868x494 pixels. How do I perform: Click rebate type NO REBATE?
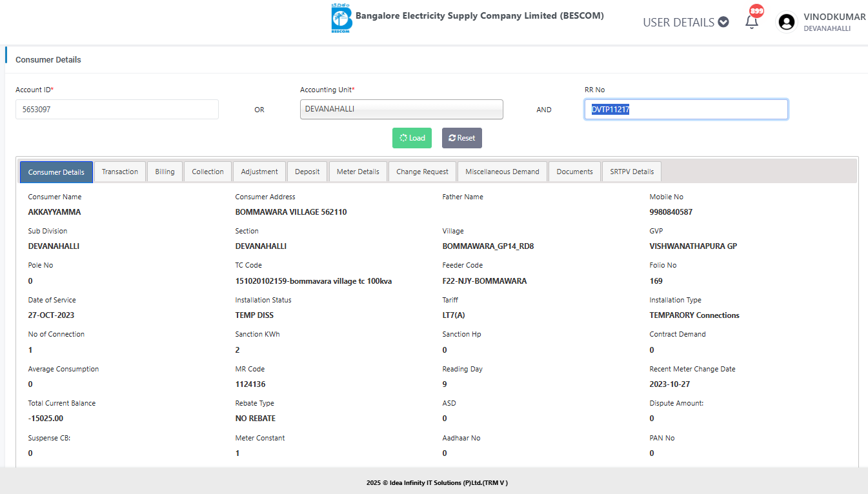[256, 419]
